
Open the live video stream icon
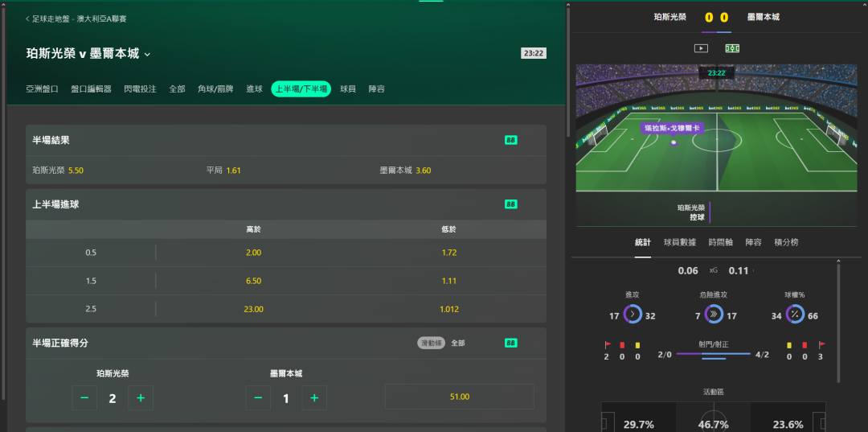point(702,48)
